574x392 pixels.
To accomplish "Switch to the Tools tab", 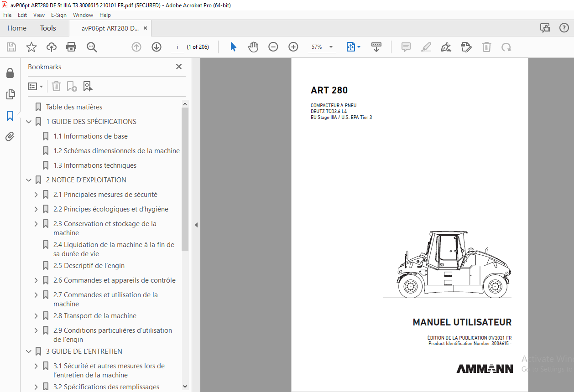I will [48, 28].
